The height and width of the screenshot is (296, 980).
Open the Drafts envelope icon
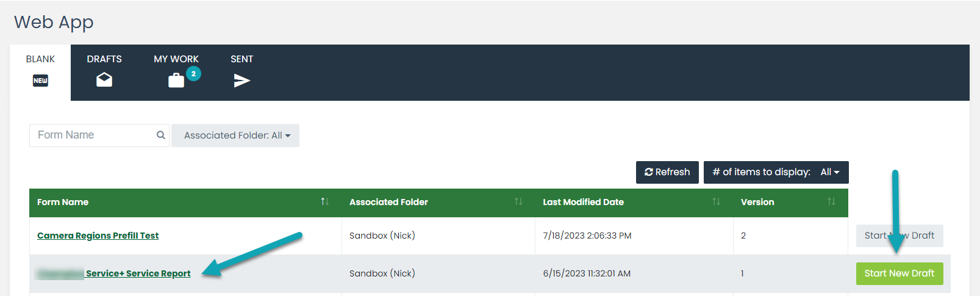(x=104, y=80)
